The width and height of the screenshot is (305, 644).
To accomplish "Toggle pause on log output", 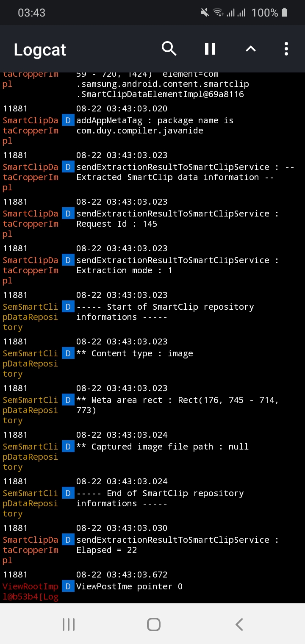I will [209, 49].
